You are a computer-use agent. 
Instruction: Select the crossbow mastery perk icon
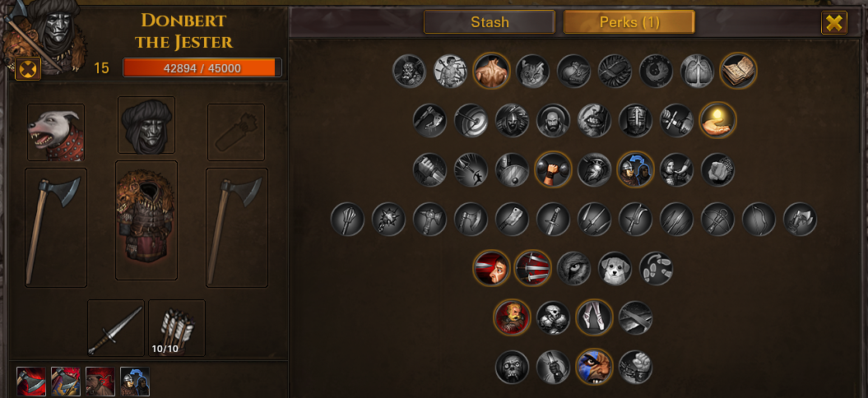pyautogui.click(x=717, y=220)
